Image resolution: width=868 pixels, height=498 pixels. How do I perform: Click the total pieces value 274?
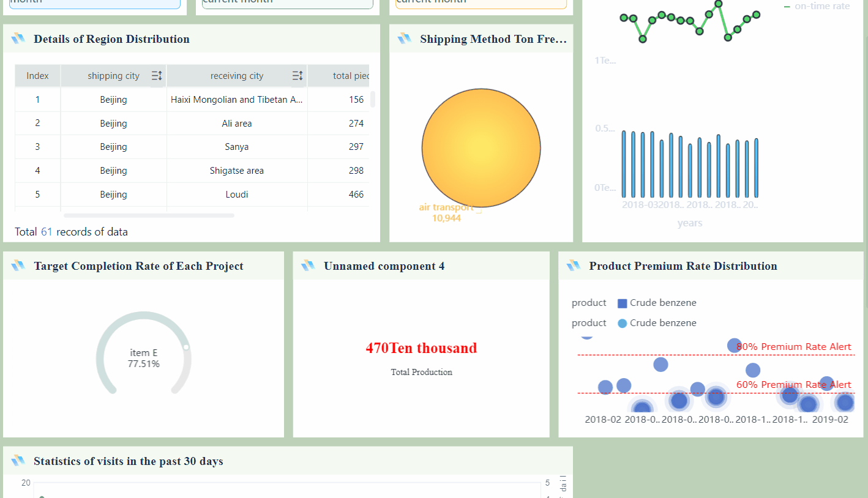tap(356, 124)
